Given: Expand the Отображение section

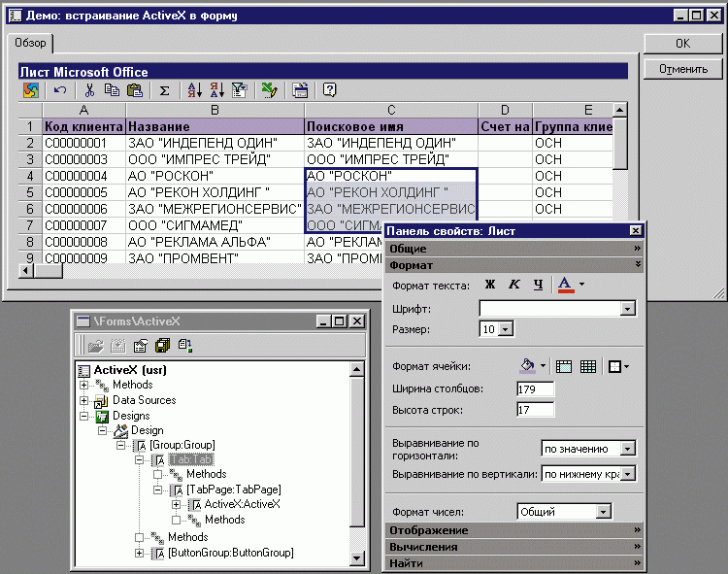Looking at the screenshot, I should pyautogui.click(x=513, y=530).
